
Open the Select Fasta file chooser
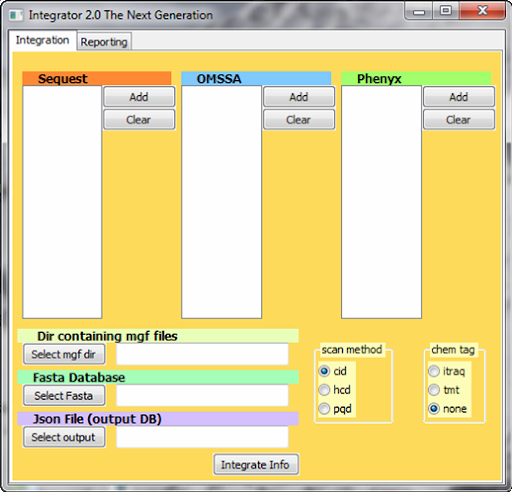64,396
